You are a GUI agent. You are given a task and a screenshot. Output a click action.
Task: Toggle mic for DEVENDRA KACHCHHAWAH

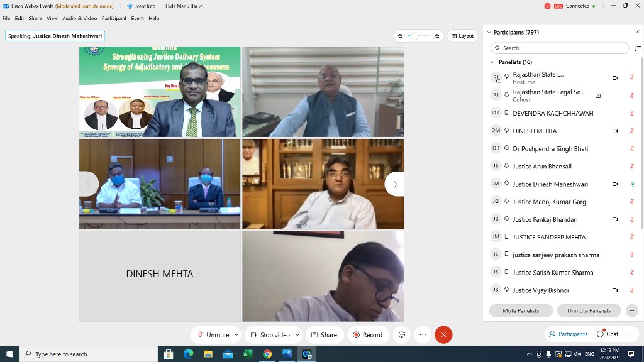point(632,113)
